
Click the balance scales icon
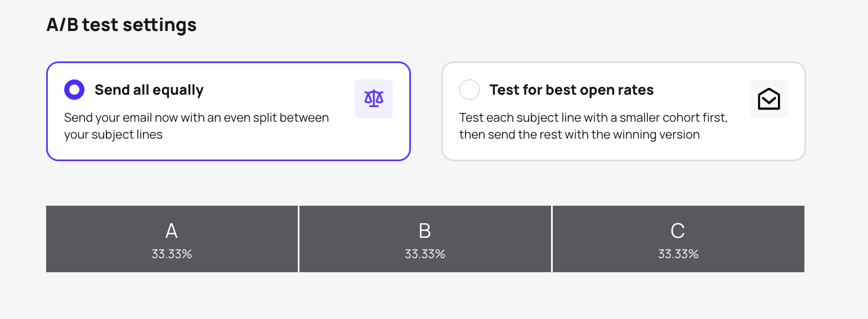373,99
